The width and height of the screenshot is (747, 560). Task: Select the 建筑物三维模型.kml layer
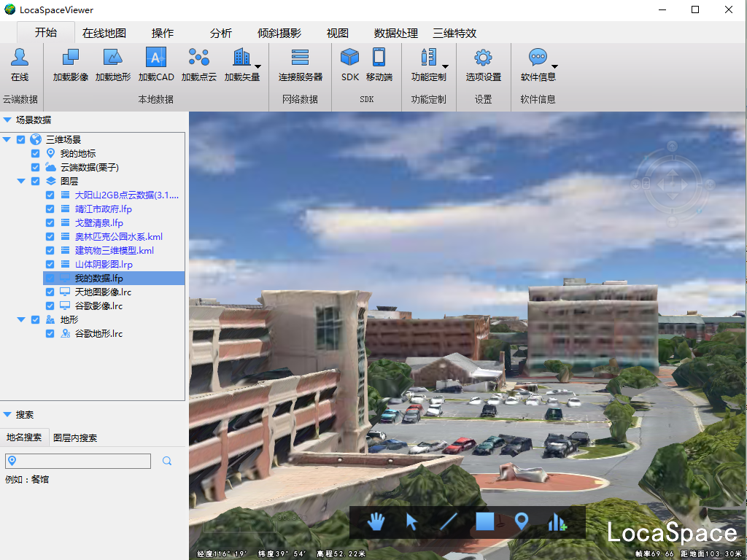point(114,250)
